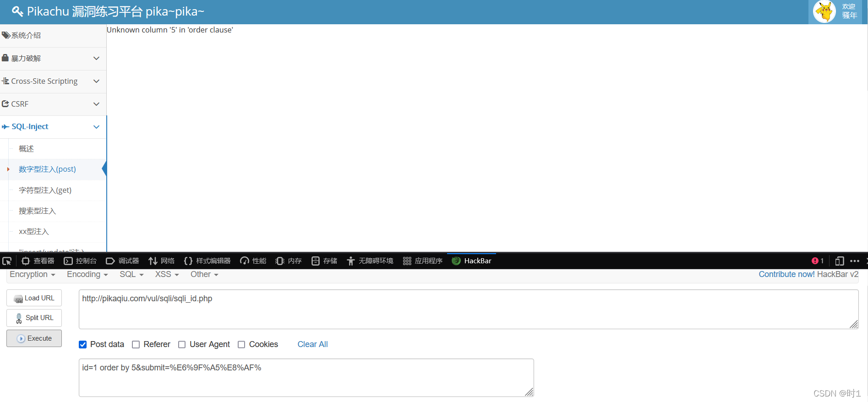Enable the User Agent checkbox
868x402 pixels.
[x=182, y=345]
